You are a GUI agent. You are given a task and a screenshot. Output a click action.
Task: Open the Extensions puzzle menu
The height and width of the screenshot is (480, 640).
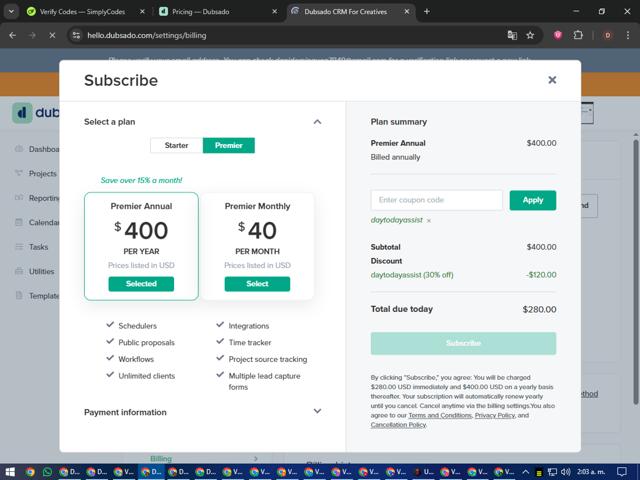[578, 36]
